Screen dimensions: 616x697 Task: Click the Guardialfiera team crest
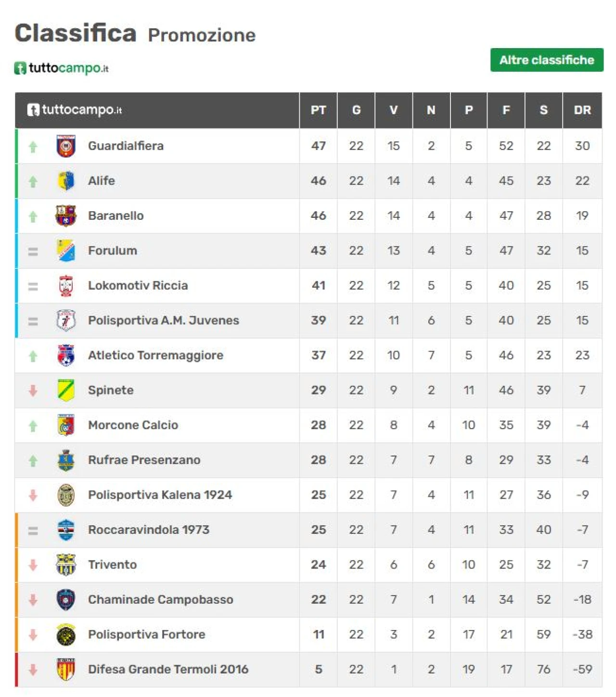point(66,146)
